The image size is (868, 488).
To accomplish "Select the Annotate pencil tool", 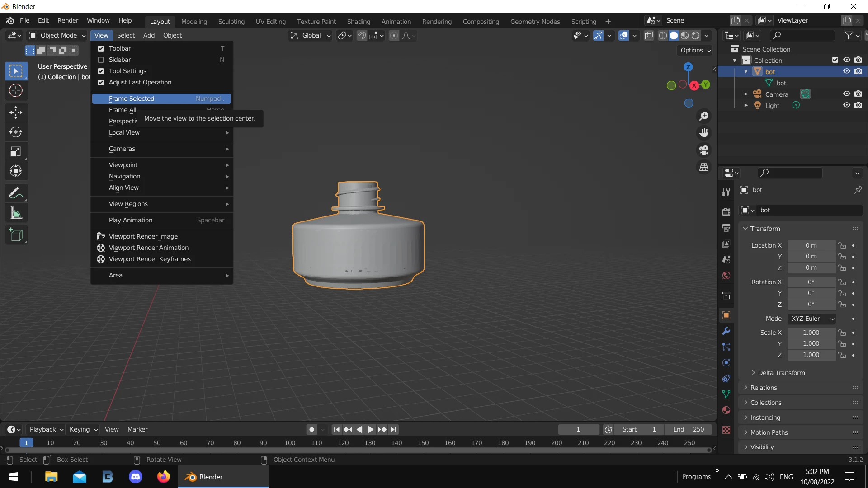I will pos(16,193).
